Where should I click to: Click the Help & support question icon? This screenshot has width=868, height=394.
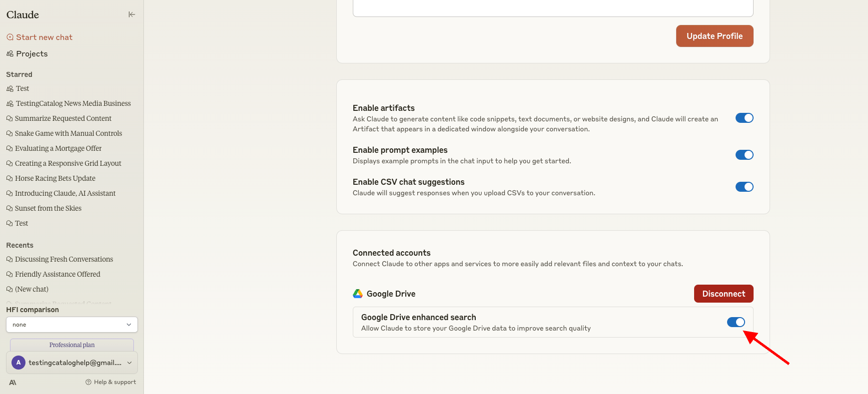coord(88,382)
